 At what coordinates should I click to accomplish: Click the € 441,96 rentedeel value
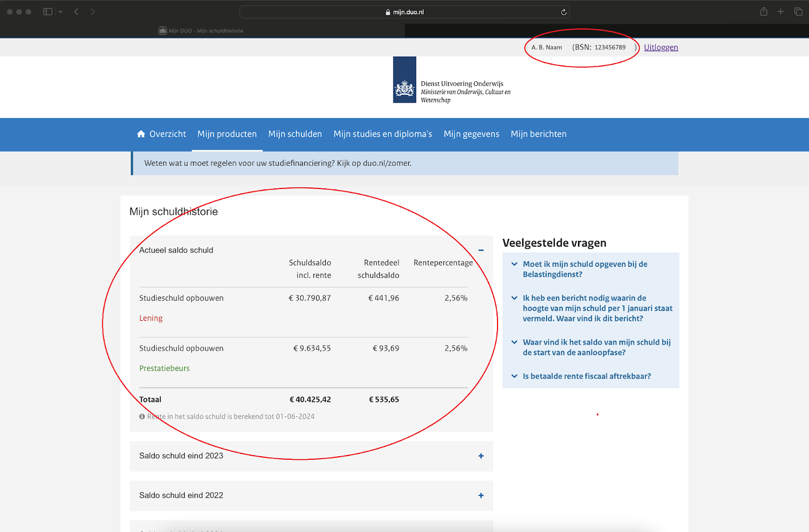(x=384, y=298)
